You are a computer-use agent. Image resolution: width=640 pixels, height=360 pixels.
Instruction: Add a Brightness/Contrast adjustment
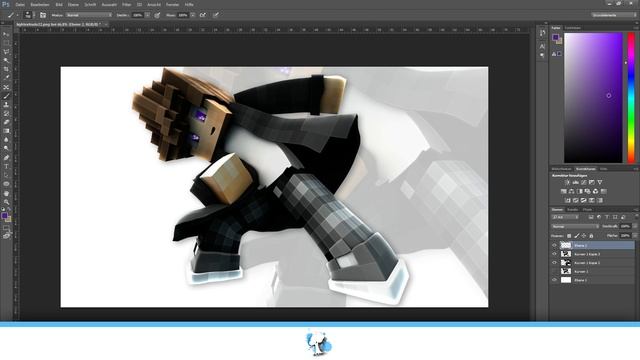[567, 182]
